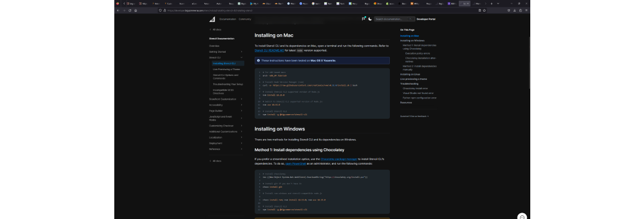The width and height of the screenshot is (644, 219).
Task: Open Incompatible SCSS Directives page
Action: point(223,92)
